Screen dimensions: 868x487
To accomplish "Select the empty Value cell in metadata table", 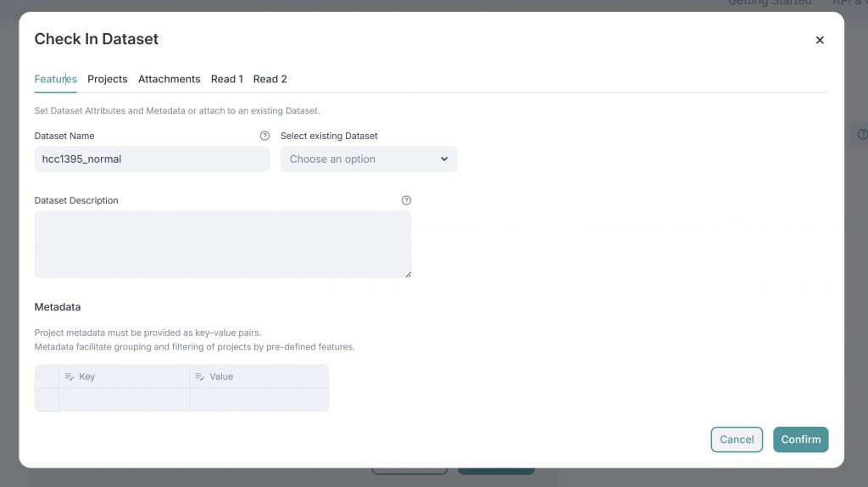I will coord(259,400).
